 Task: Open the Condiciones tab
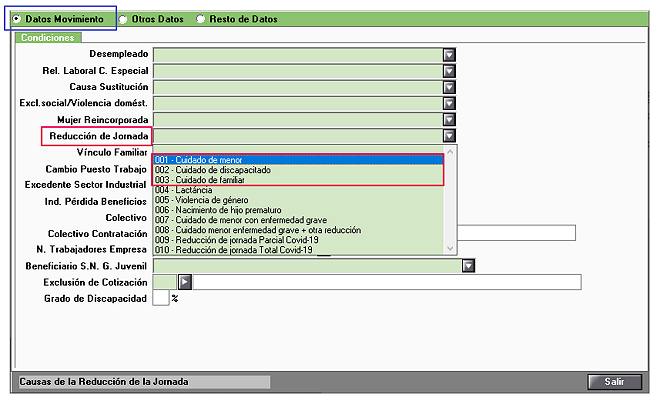click(48, 38)
